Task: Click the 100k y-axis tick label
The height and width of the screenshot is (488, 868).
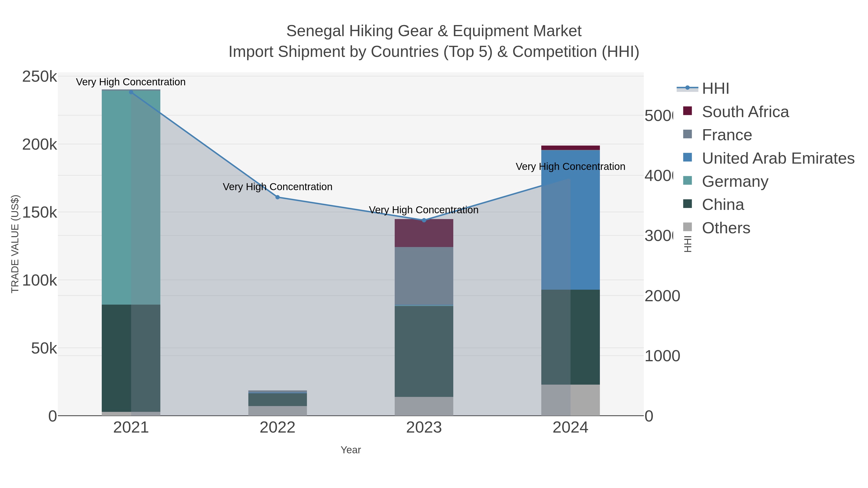Action: (40, 280)
